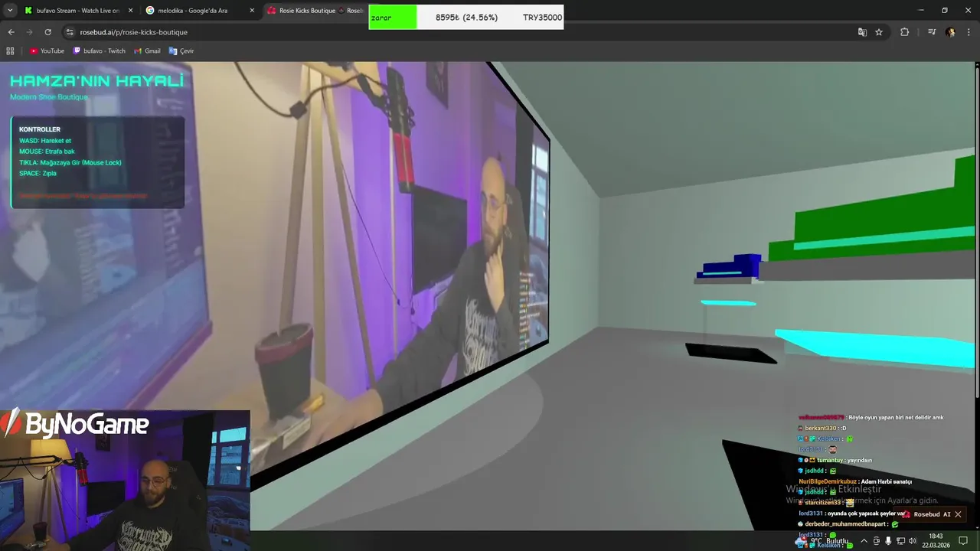The width and height of the screenshot is (980, 551).
Task: Reload the current page
Action: pos(47,32)
